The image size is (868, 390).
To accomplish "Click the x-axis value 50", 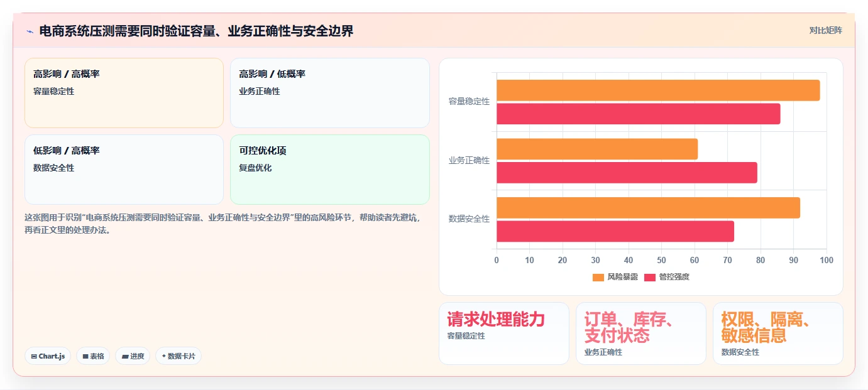I will [x=661, y=260].
